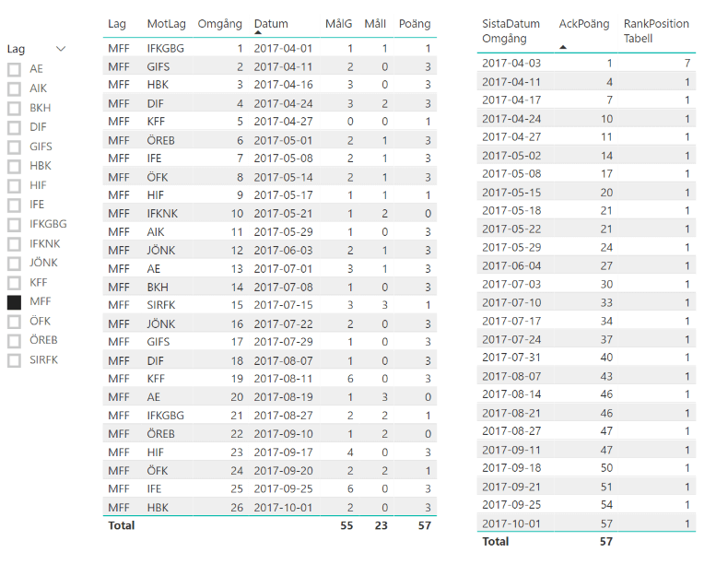Check the IFKGBG team checkbox
The height and width of the screenshot is (564, 728).
click(x=15, y=224)
